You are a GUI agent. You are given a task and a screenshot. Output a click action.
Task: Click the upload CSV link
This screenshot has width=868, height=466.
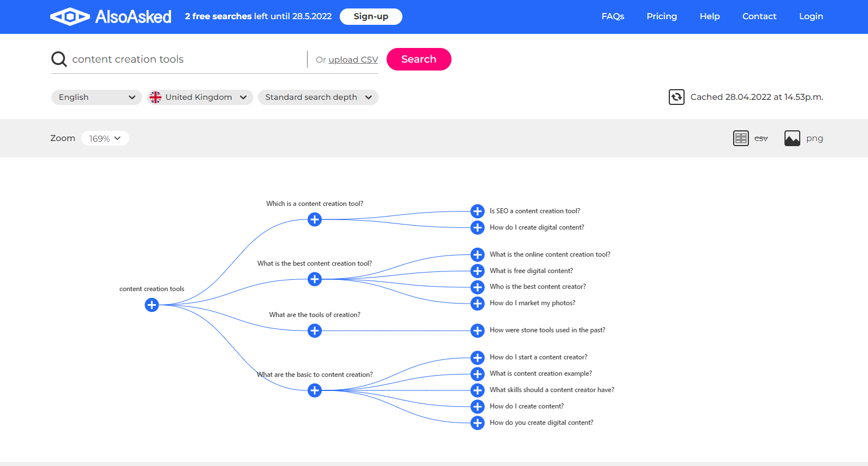[x=353, y=60]
